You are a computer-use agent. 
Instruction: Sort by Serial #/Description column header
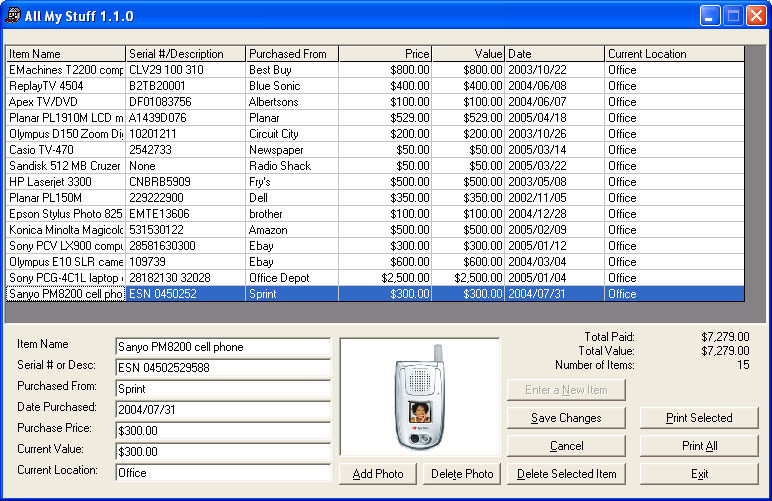click(186, 54)
